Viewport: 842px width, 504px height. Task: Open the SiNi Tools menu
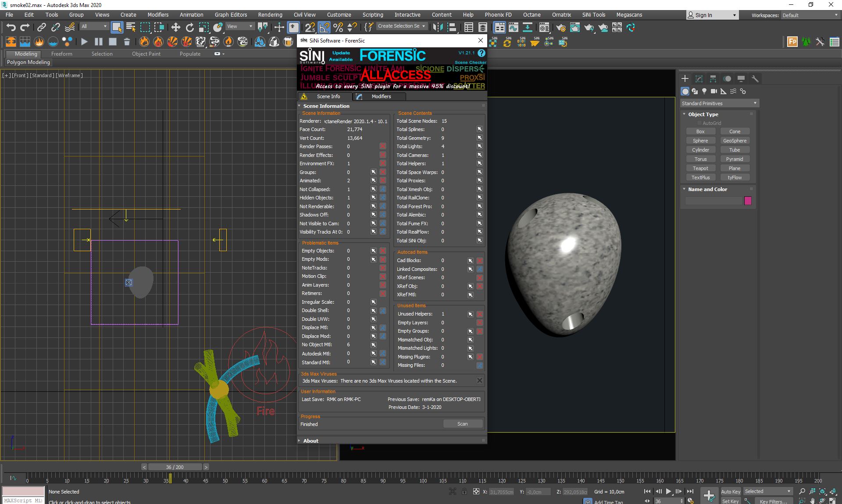point(594,15)
